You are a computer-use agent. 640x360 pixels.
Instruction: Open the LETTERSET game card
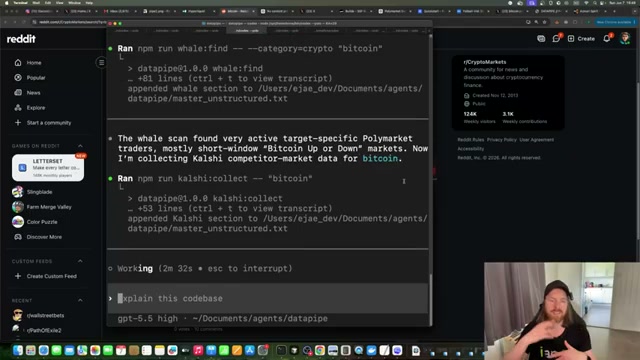pos(48,168)
